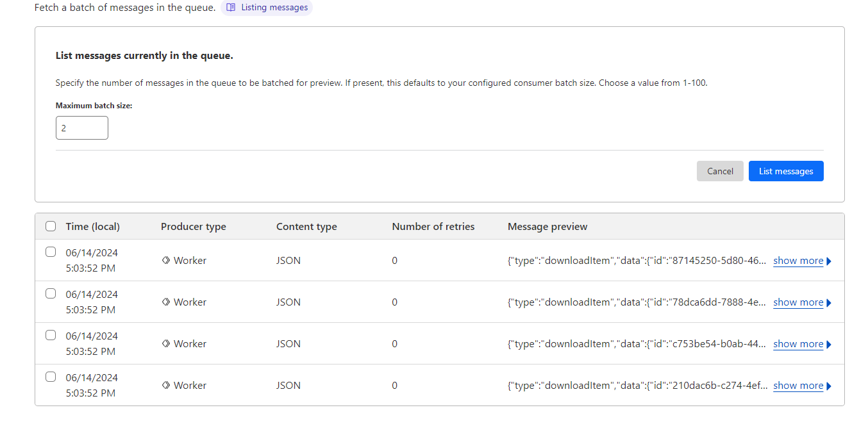
Task: Click the Message preview column header
Action: click(x=547, y=226)
